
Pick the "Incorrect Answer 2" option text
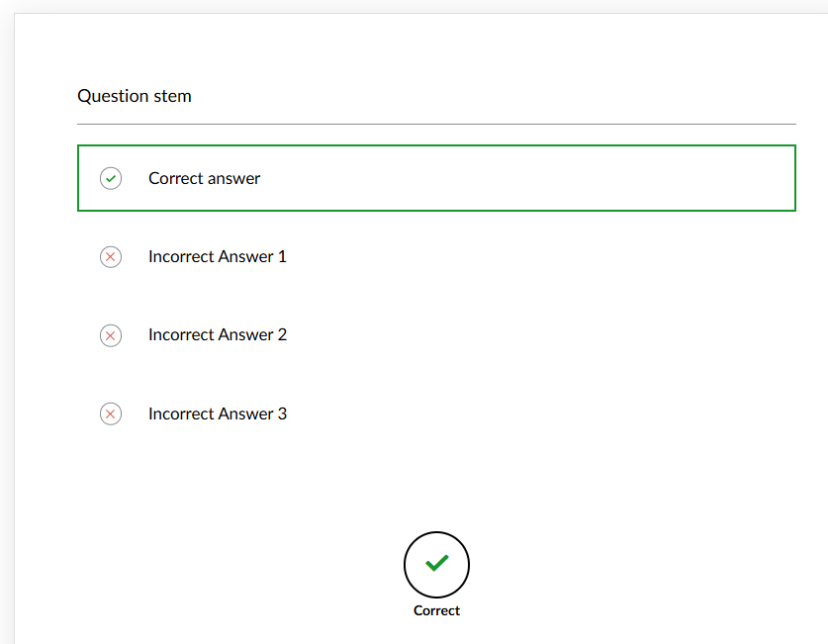[217, 335]
